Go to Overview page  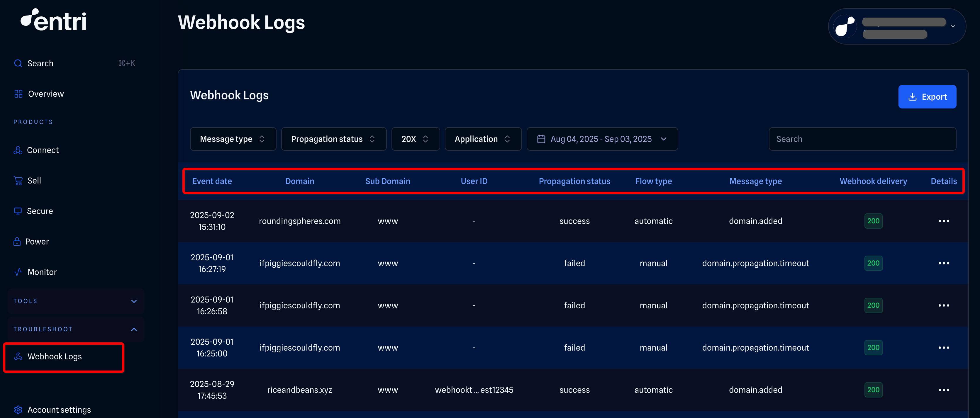point(46,94)
